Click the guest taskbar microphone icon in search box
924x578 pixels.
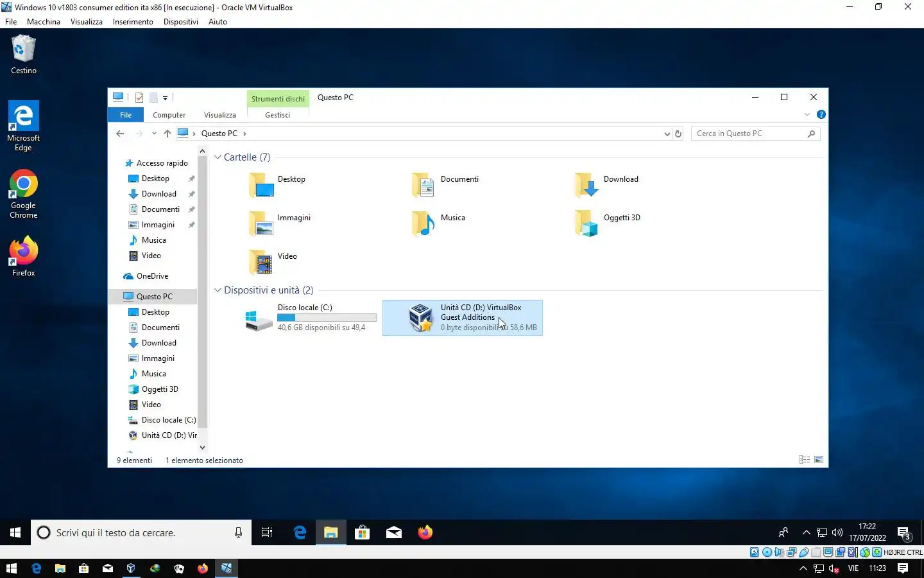coord(238,532)
